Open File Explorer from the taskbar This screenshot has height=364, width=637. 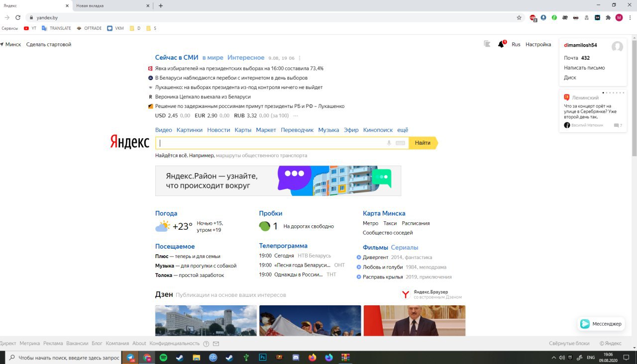[x=197, y=357]
